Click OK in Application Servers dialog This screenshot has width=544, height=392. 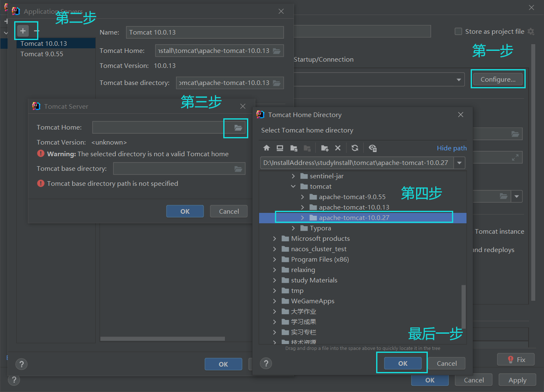(x=223, y=364)
